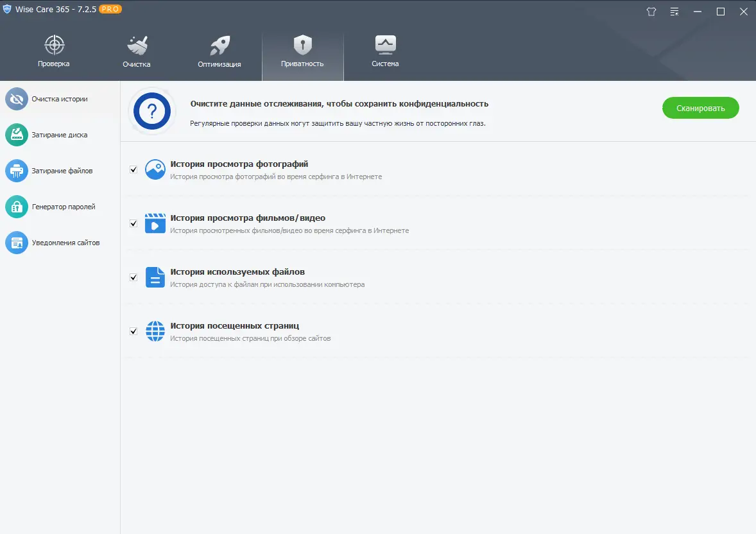Click the Затирание файлов shredder icon
This screenshot has height=534, width=756.
click(x=17, y=171)
